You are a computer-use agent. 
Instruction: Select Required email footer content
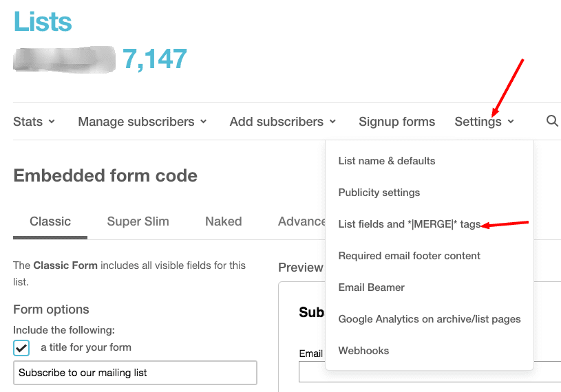(x=410, y=256)
